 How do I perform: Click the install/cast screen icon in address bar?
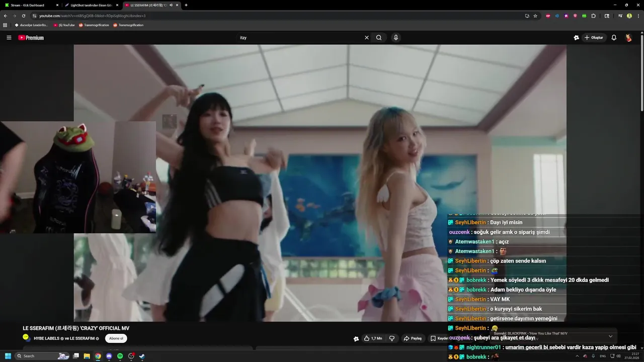[527, 16]
